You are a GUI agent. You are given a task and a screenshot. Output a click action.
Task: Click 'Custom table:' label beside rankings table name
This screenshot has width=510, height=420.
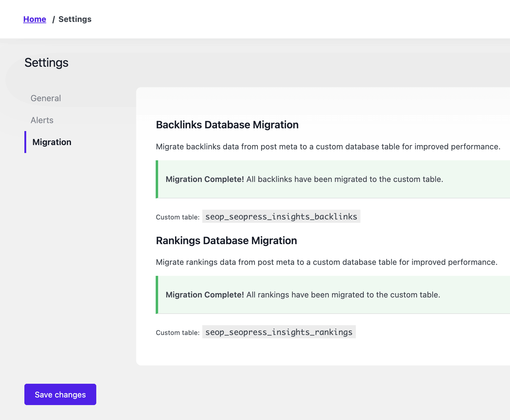pos(178,333)
